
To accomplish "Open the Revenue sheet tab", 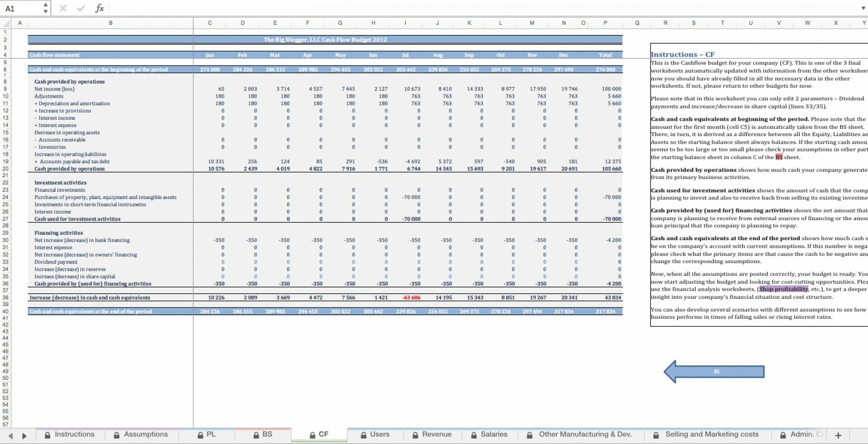I will (x=432, y=434).
